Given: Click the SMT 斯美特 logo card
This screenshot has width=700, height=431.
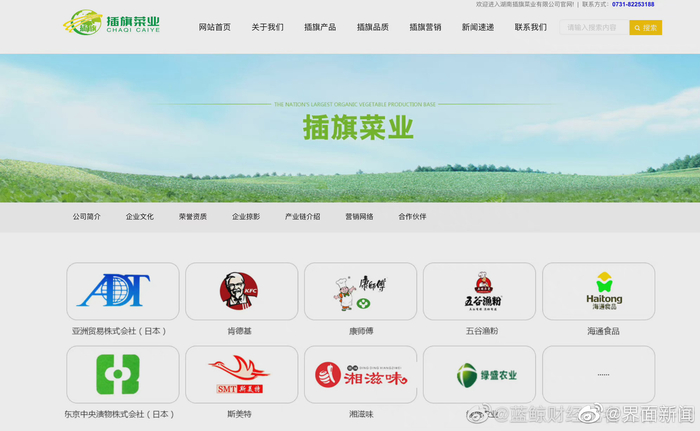Looking at the screenshot, I should click(x=242, y=374).
